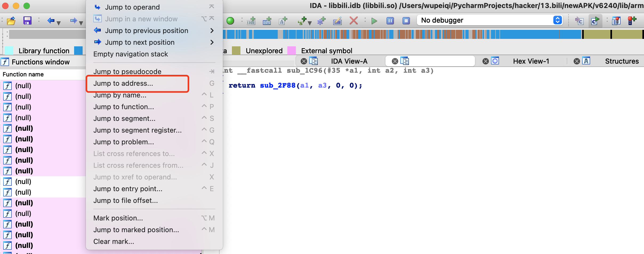This screenshot has width=644, height=254.
Task: Select 'Mark position...' menu item
Action: click(x=154, y=218)
